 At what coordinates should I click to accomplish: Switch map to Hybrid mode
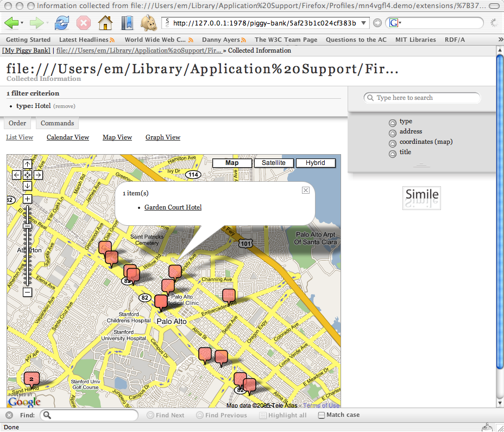315,163
